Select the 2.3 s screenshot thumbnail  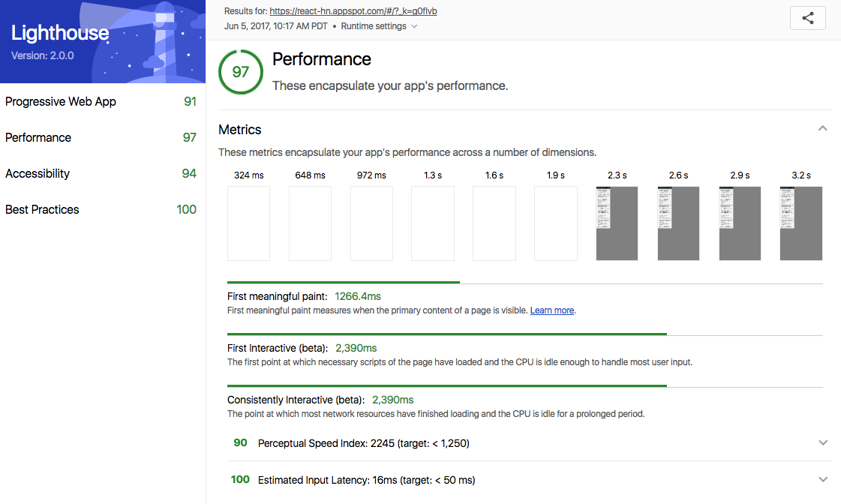click(x=617, y=223)
